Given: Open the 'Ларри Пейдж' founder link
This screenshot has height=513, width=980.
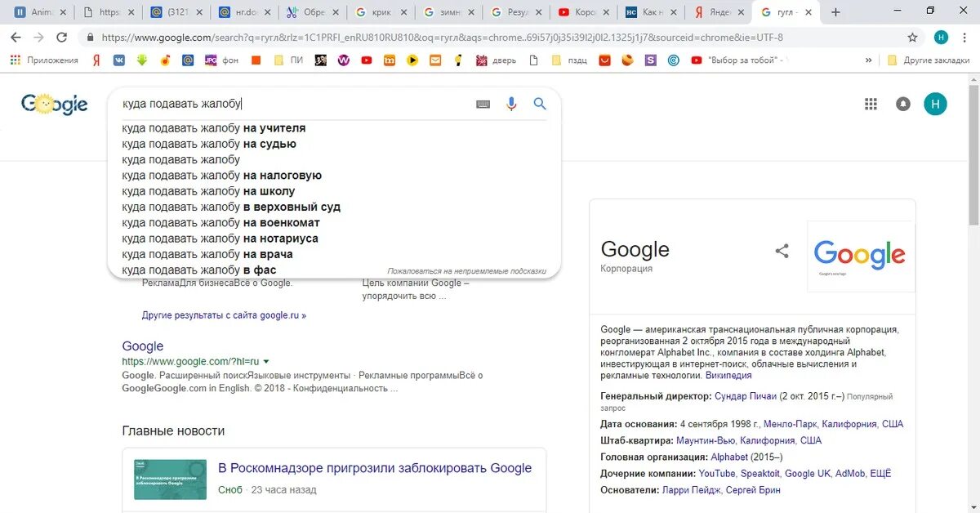Looking at the screenshot, I should point(691,490).
